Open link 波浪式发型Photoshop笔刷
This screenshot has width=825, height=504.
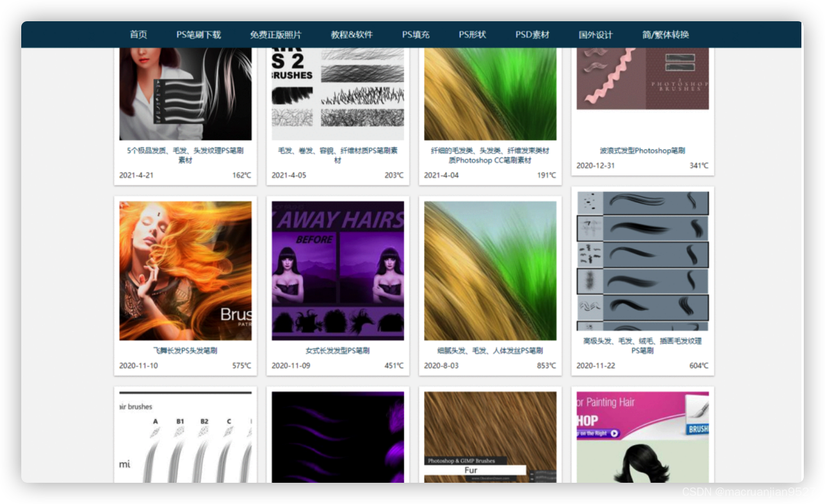pyautogui.click(x=643, y=150)
